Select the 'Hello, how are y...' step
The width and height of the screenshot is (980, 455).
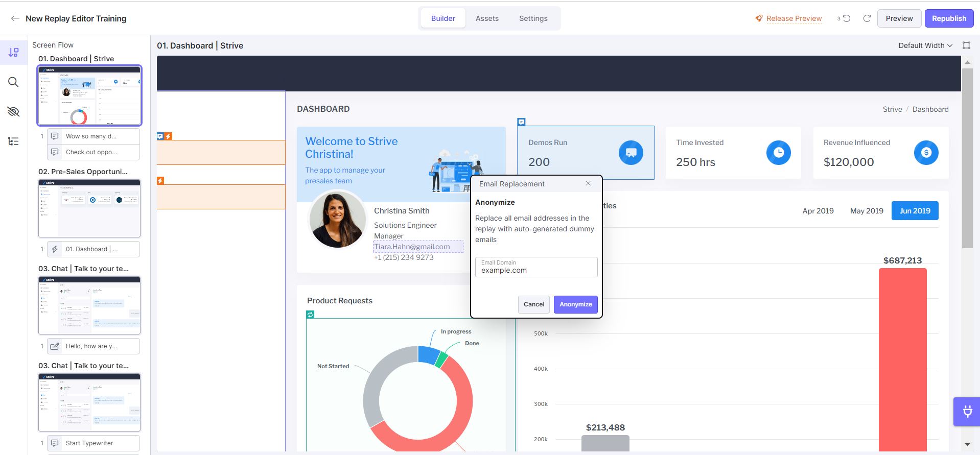click(94, 346)
